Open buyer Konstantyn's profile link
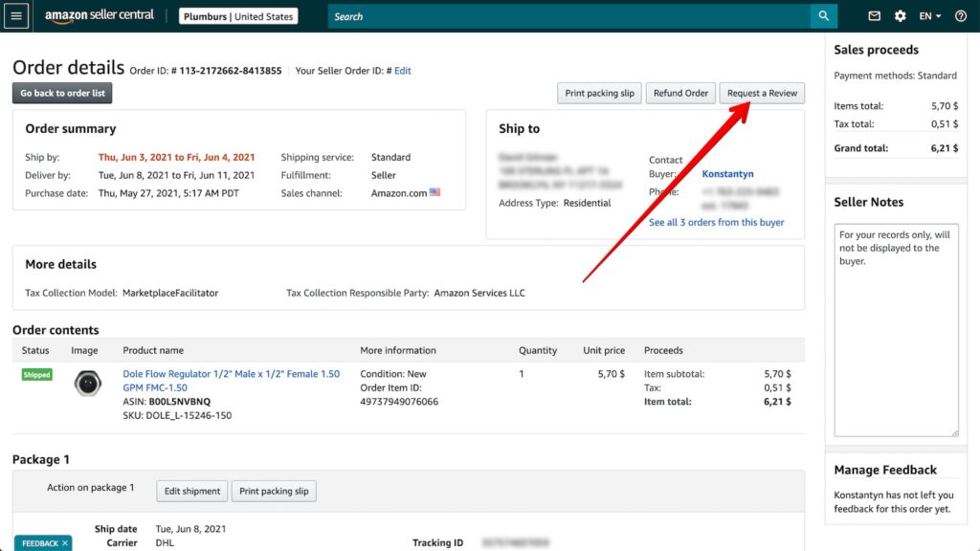 coord(727,174)
